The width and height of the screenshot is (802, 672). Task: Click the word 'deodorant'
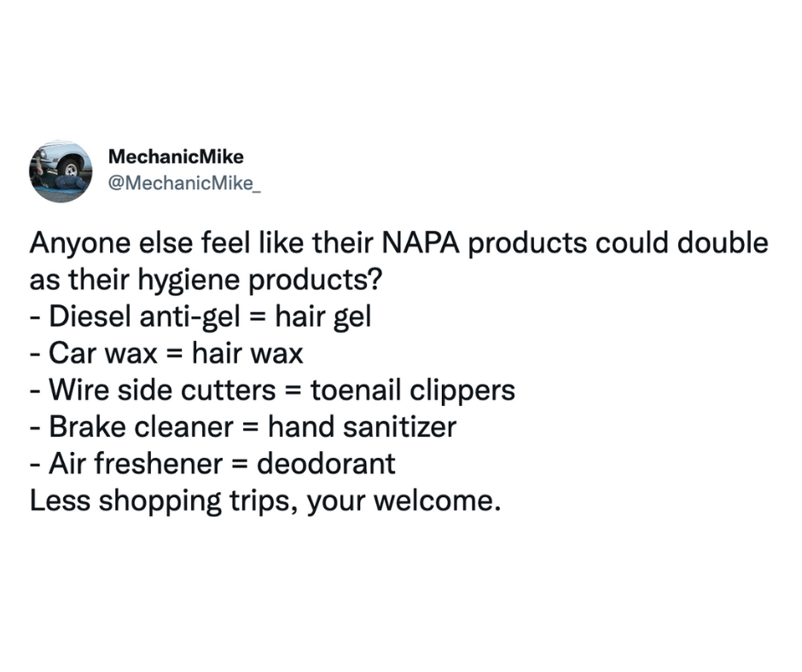(326, 463)
